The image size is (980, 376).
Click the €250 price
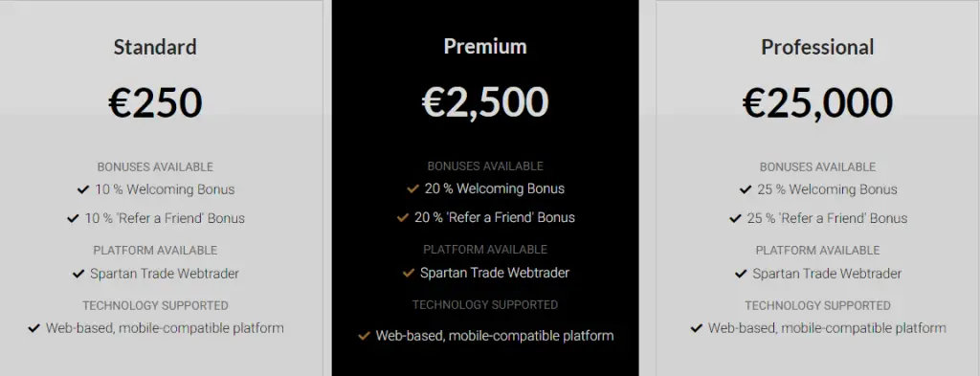pyautogui.click(x=155, y=102)
